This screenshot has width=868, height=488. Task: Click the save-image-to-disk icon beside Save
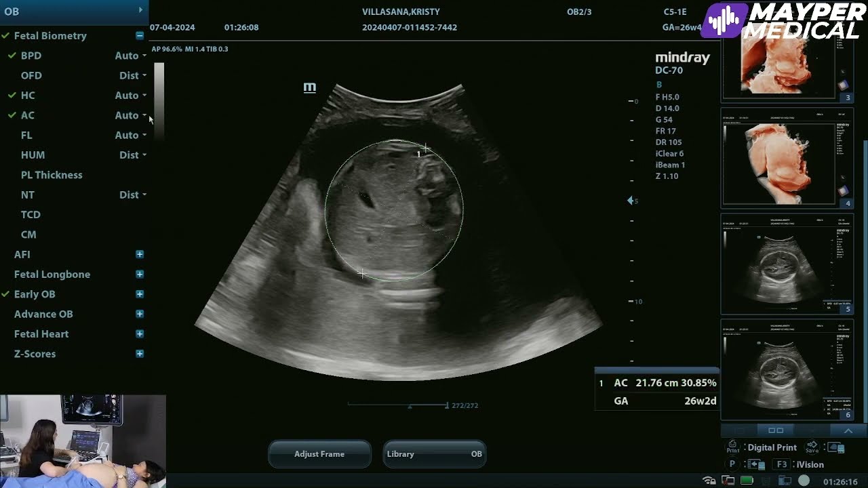836,447
